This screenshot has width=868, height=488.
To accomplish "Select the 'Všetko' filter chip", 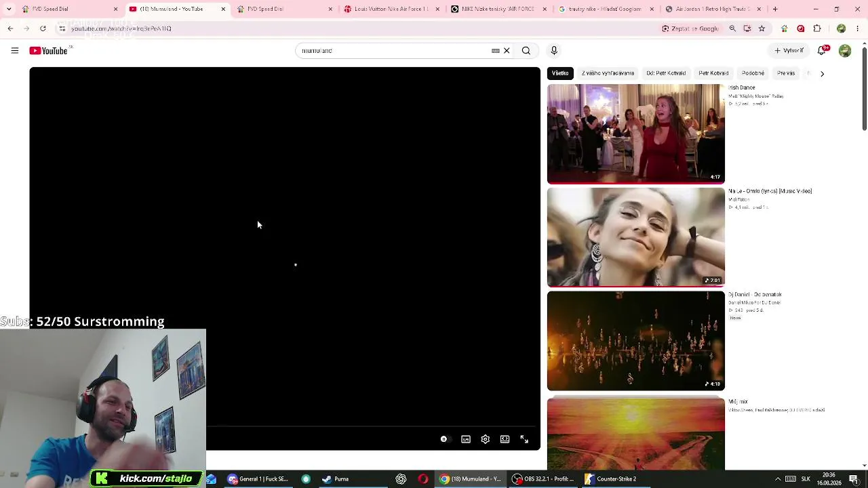I will coord(560,73).
